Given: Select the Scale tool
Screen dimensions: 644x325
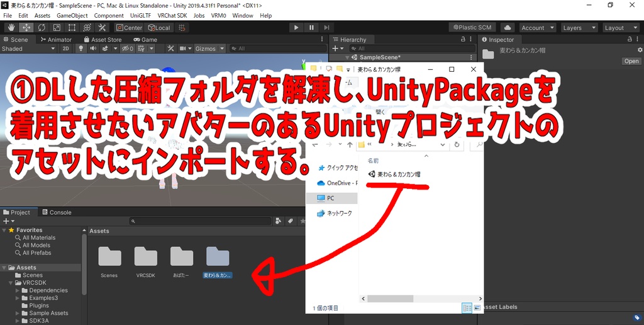Looking at the screenshot, I should 57,28.
